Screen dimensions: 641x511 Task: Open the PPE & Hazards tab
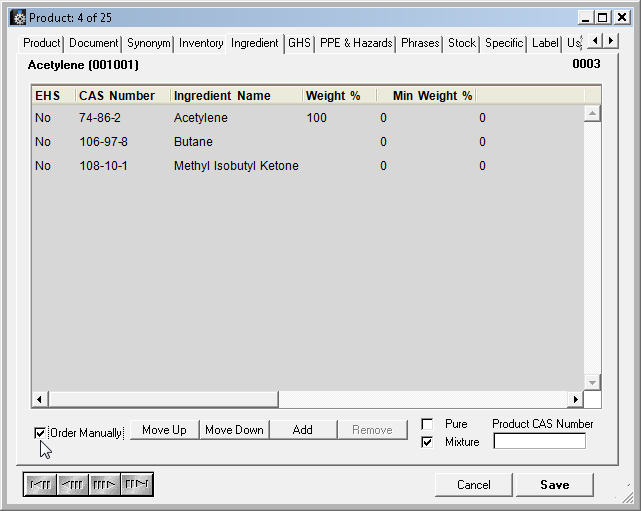[x=356, y=43]
